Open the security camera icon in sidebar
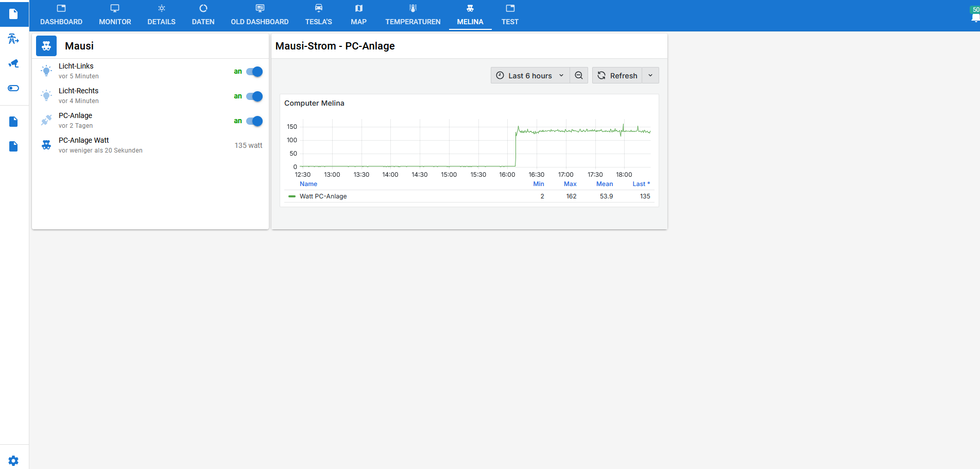Viewport: 980px width, 469px height. click(14, 63)
